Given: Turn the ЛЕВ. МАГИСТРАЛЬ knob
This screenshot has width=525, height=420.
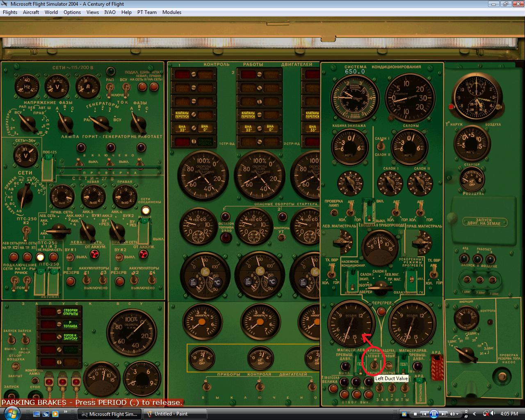Looking at the screenshot, I should (x=343, y=242).
